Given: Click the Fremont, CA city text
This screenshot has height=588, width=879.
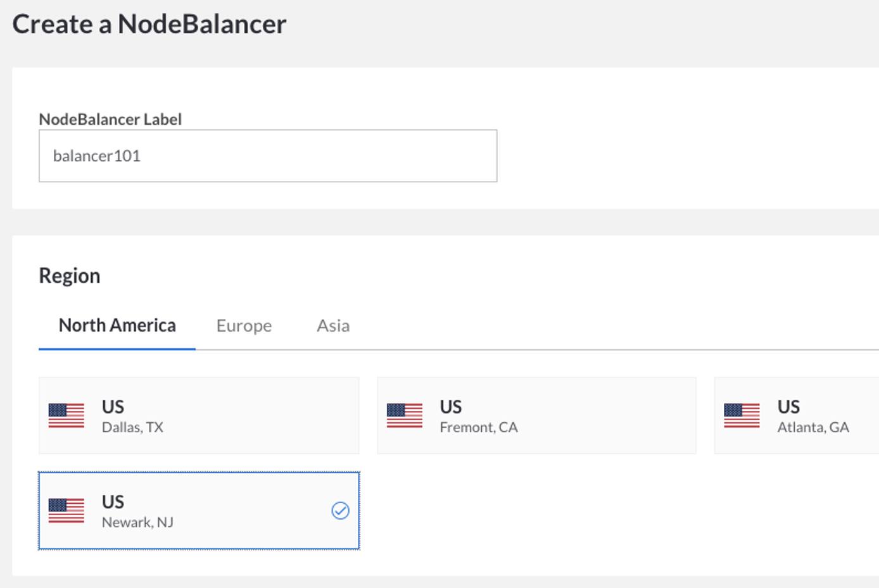Looking at the screenshot, I should point(479,427).
